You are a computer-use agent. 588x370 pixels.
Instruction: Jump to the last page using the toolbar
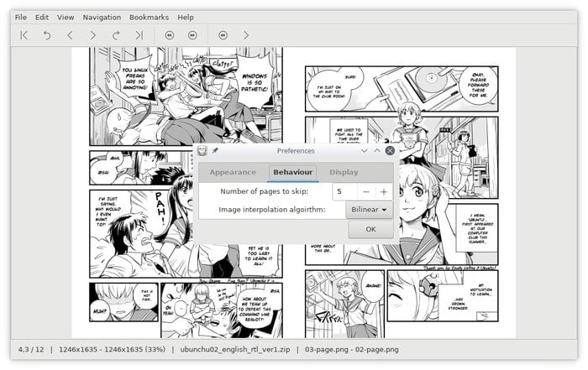coord(139,35)
